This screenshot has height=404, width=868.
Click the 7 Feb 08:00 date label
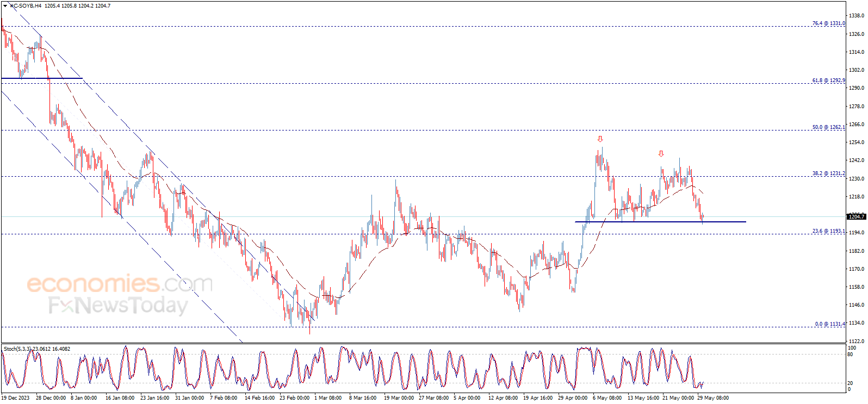pos(224,398)
